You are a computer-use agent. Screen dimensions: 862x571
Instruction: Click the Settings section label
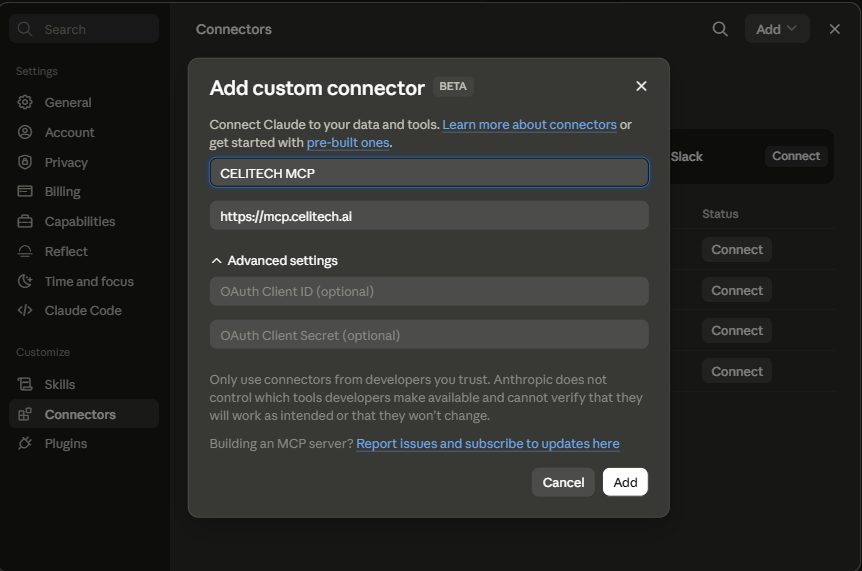click(36, 71)
